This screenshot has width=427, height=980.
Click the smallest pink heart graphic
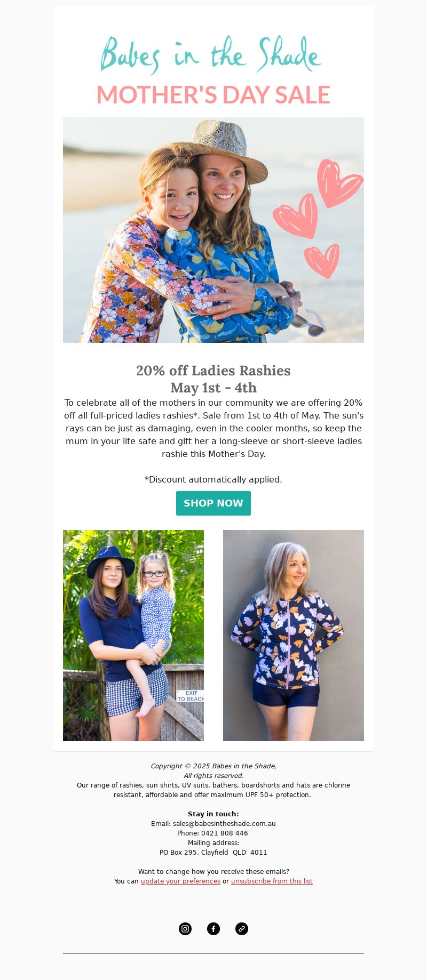click(x=322, y=261)
